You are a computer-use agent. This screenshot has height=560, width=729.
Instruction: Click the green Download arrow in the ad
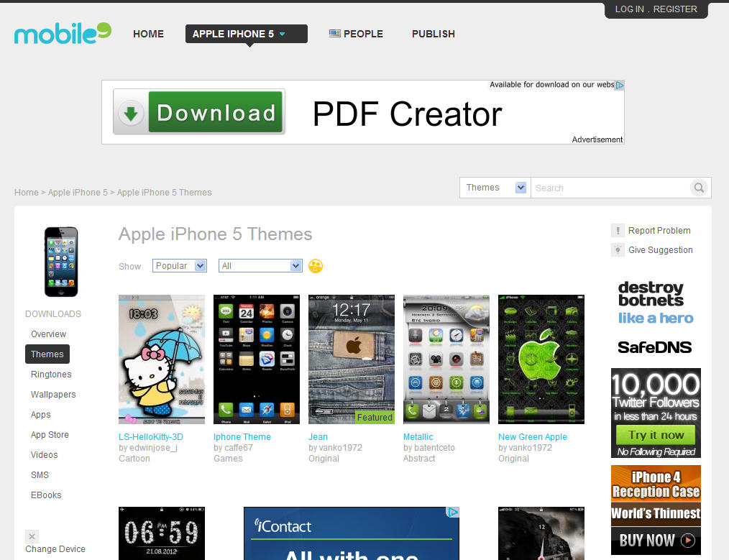131,112
